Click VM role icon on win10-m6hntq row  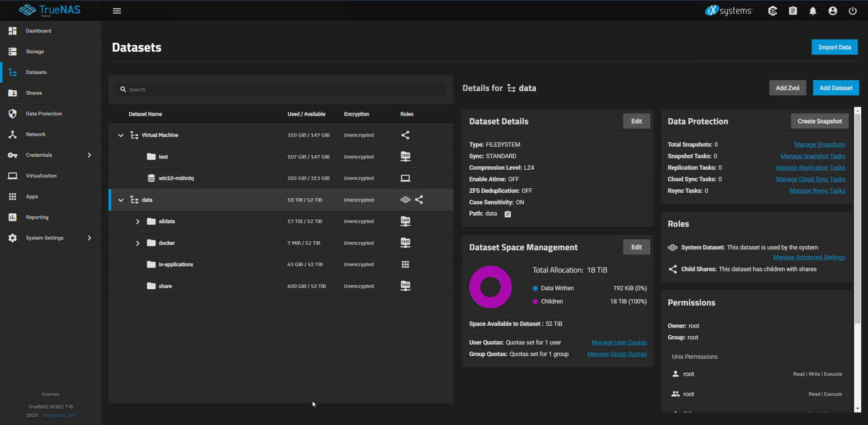406,178
